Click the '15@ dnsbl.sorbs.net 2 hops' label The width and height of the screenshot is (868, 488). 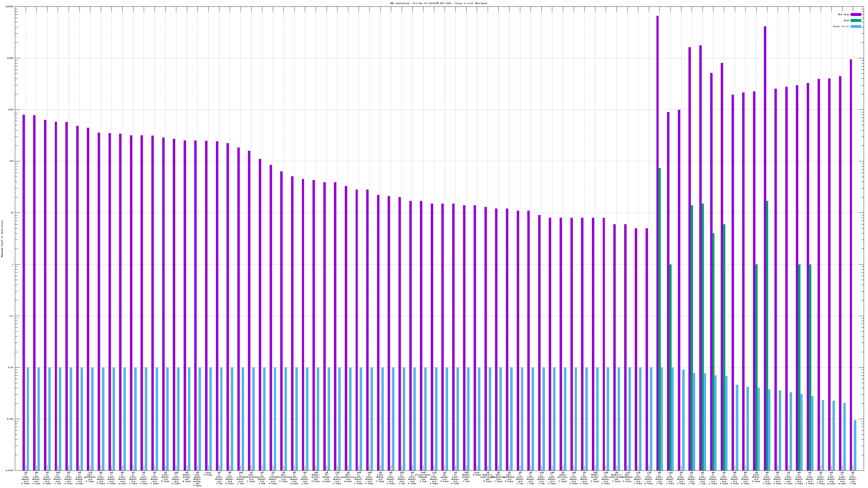click(595, 477)
